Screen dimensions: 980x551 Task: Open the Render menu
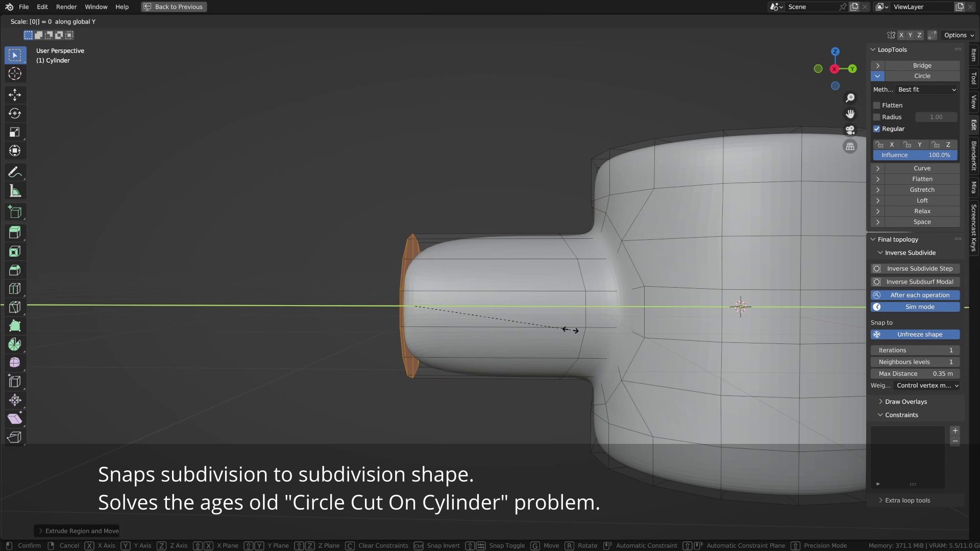[x=66, y=7]
